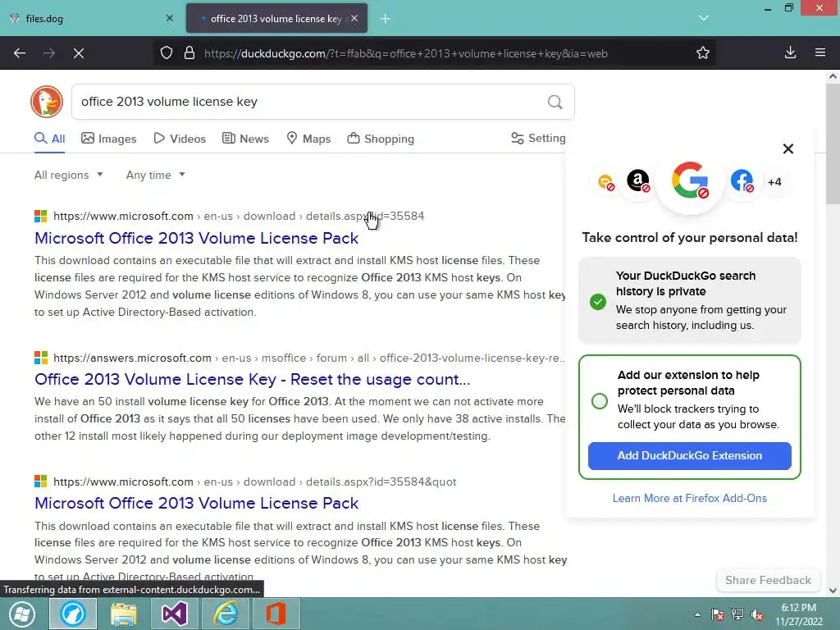Open a new tab with plus
Image resolution: width=840 pixels, height=630 pixels.
coord(386,19)
